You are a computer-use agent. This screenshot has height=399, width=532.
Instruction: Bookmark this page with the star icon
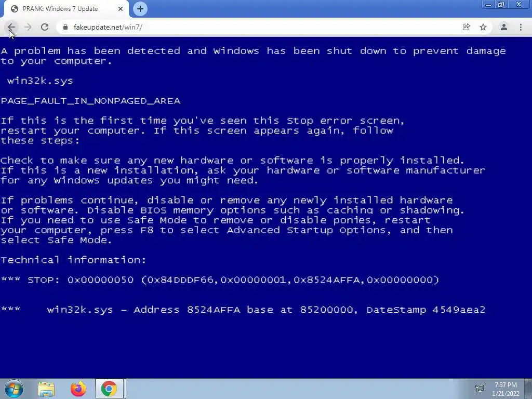pyautogui.click(x=483, y=27)
